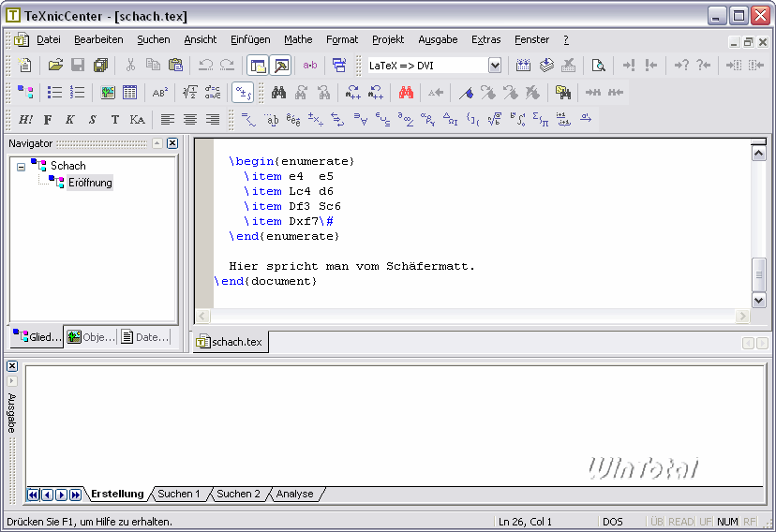Image resolution: width=776 pixels, height=532 pixels.
Task: Apply typewriter font with the T icon
Action: (x=115, y=120)
